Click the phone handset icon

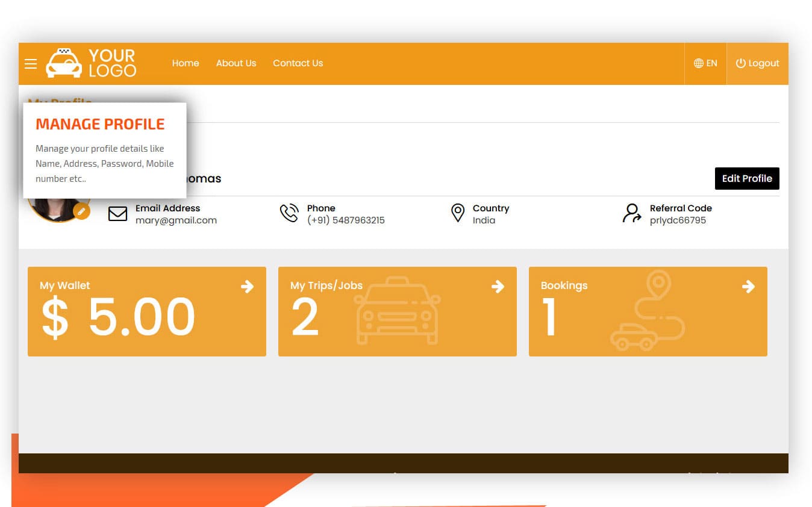(289, 213)
